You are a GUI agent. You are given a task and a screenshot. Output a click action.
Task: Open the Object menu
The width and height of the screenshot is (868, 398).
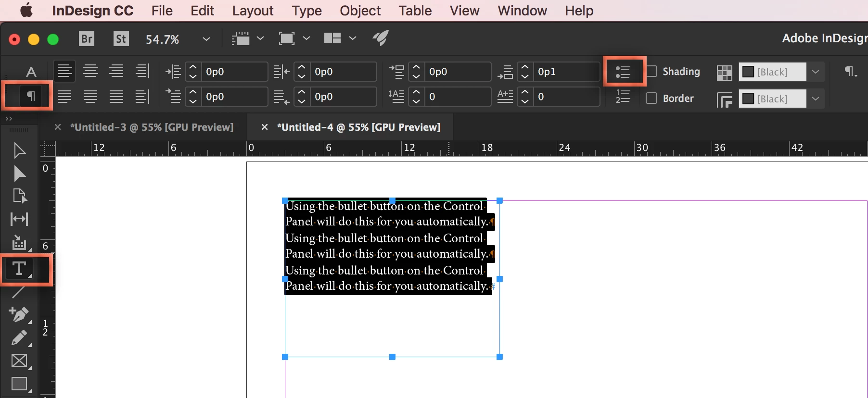click(x=360, y=11)
